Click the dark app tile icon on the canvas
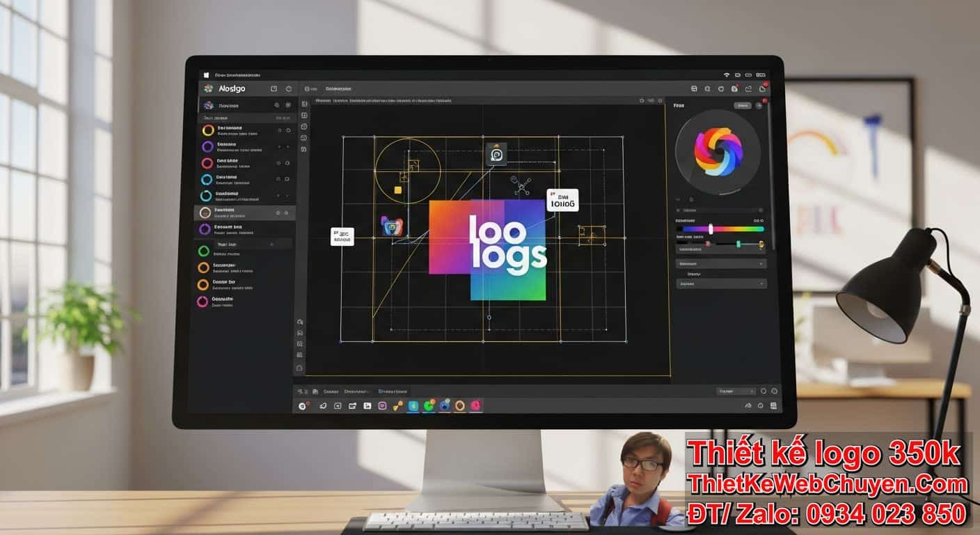This screenshot has width=980, height=535. point(496,154)
